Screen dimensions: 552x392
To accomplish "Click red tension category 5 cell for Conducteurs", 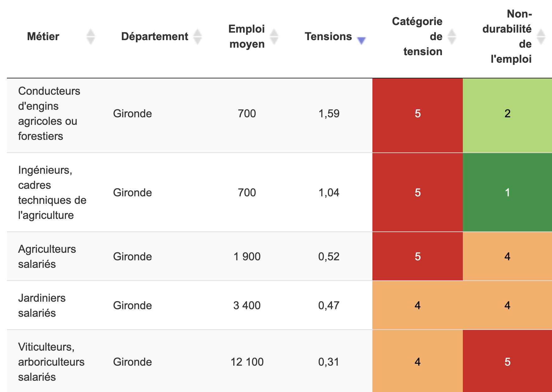I will click(x=417, y=114).
